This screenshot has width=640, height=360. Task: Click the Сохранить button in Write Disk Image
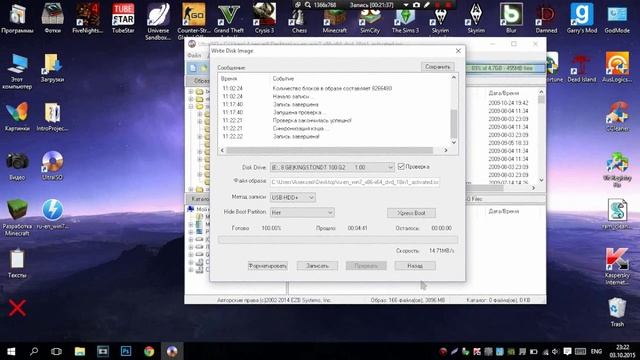437,67
